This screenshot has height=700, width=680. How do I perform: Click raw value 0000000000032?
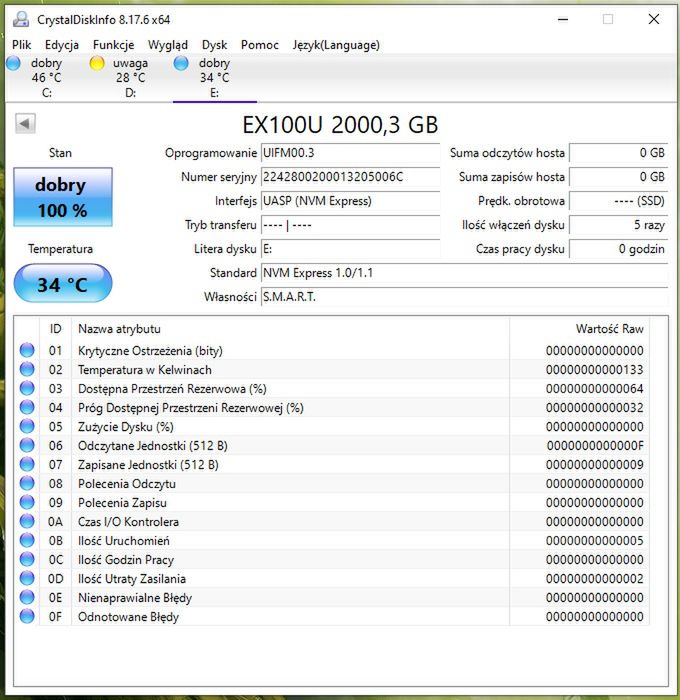594,408
